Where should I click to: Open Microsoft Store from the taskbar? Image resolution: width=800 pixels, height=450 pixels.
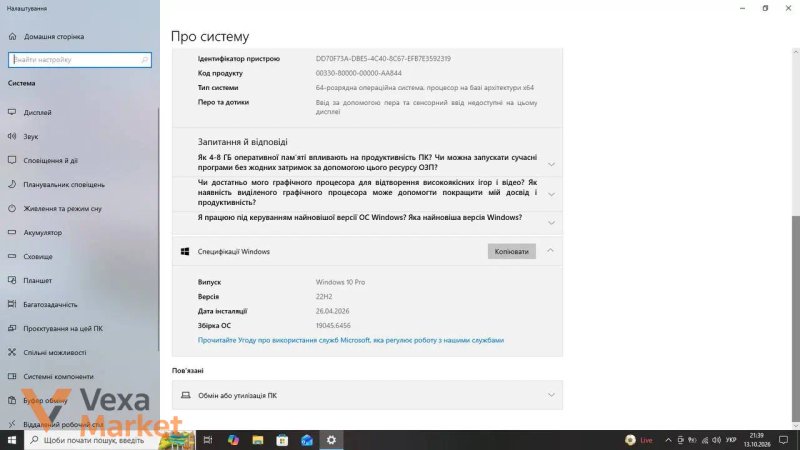pos(282,440)
